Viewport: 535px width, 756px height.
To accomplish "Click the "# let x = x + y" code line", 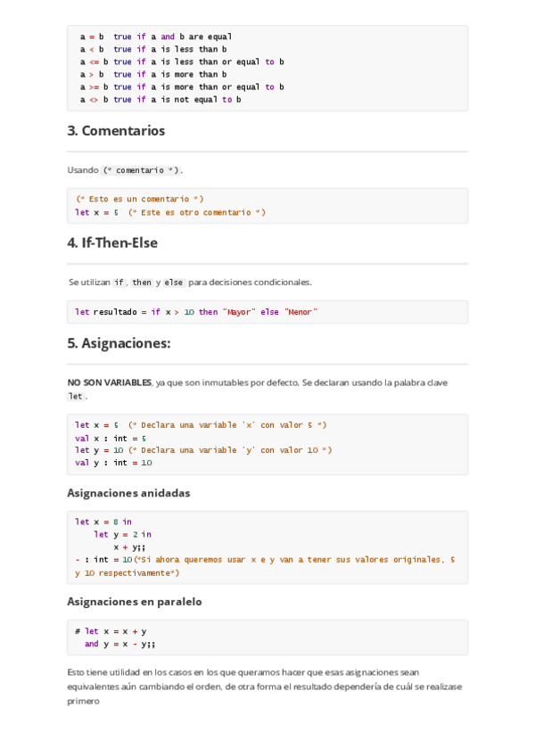I will point(111,631).
